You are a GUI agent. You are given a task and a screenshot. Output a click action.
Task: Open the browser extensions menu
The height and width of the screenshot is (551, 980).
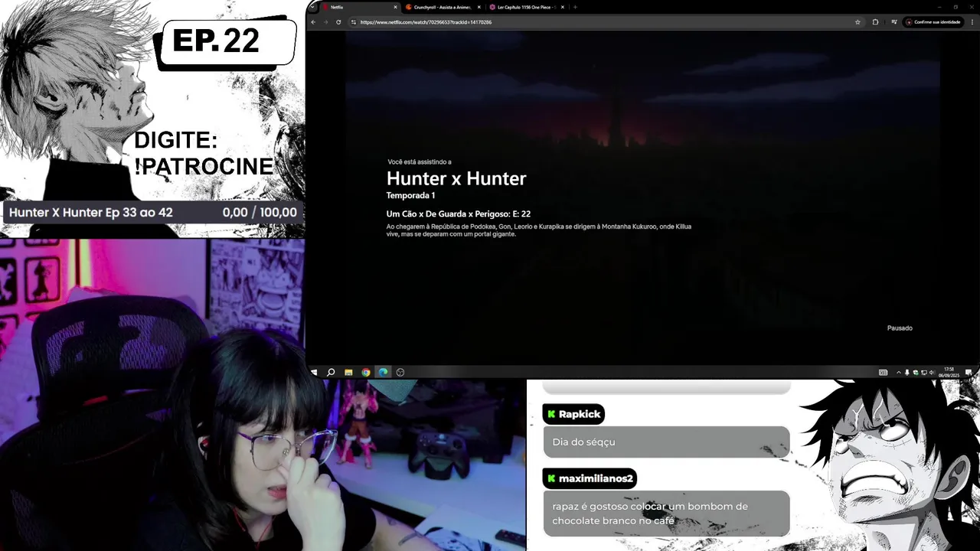875,22
